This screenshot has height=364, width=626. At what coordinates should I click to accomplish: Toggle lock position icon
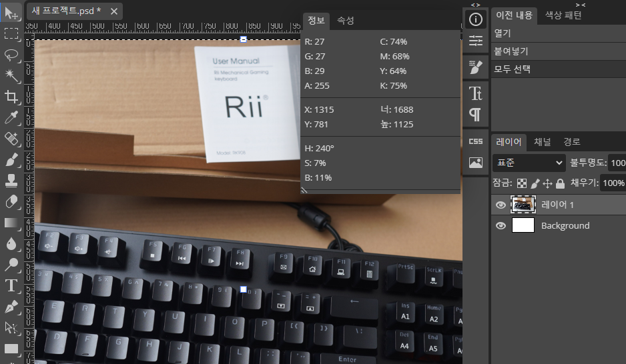coord(547,183)
